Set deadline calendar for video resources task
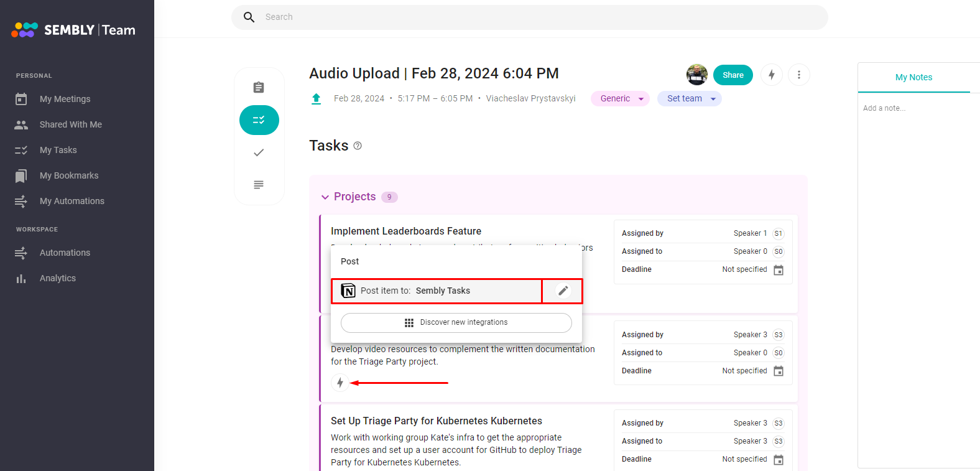980x471 pixels. pyautogui.click(x=779, y=371)
